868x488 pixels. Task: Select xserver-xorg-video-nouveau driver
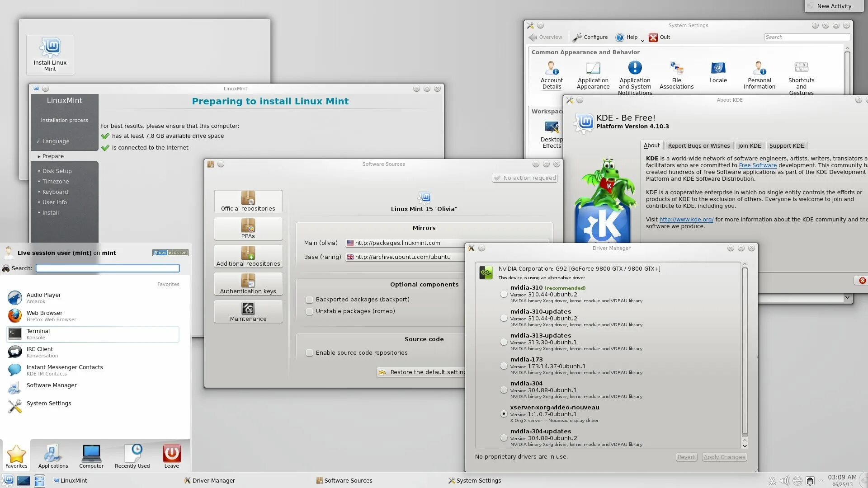pyautogui.click(x=504, y=414)
